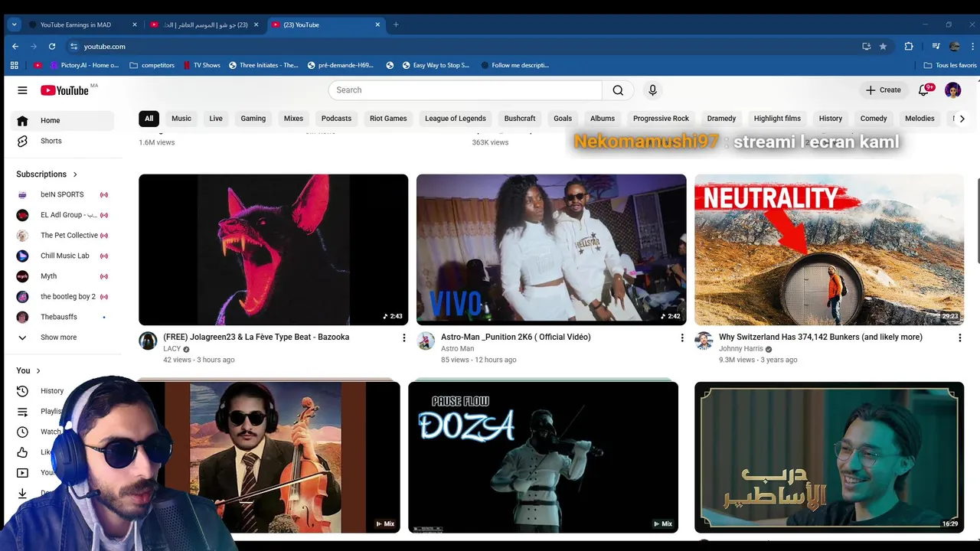
Task: Open Chill Music Lab subscription
Action: (62, 256)
